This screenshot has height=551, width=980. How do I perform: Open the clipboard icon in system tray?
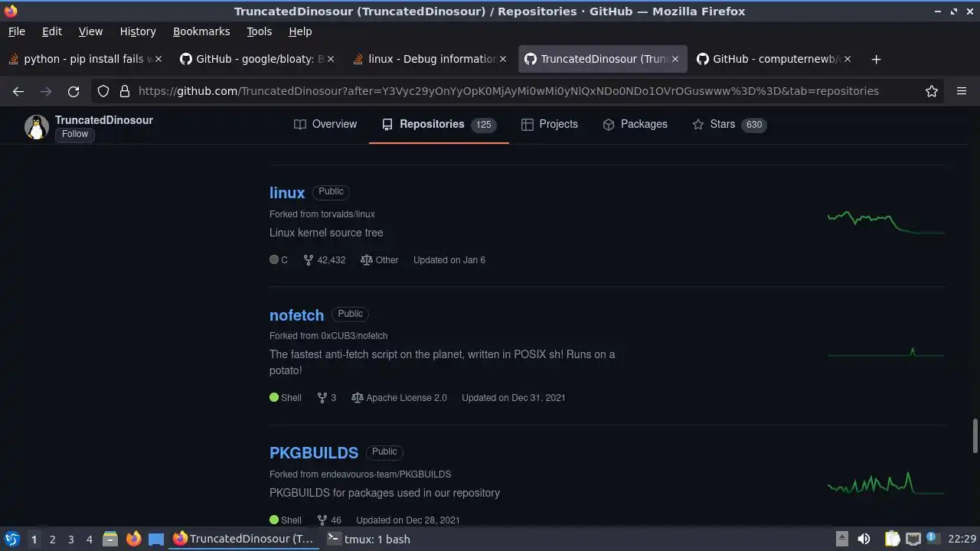pos(893,540)
